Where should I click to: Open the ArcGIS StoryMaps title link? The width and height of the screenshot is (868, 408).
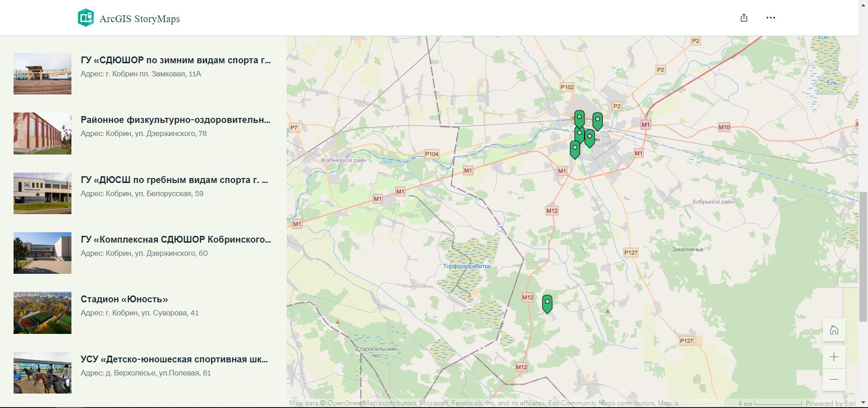coord(139,19)
